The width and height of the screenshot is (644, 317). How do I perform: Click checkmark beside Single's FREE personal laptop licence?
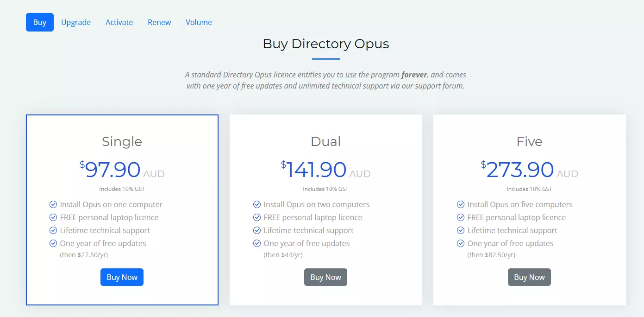click(53, 217)
